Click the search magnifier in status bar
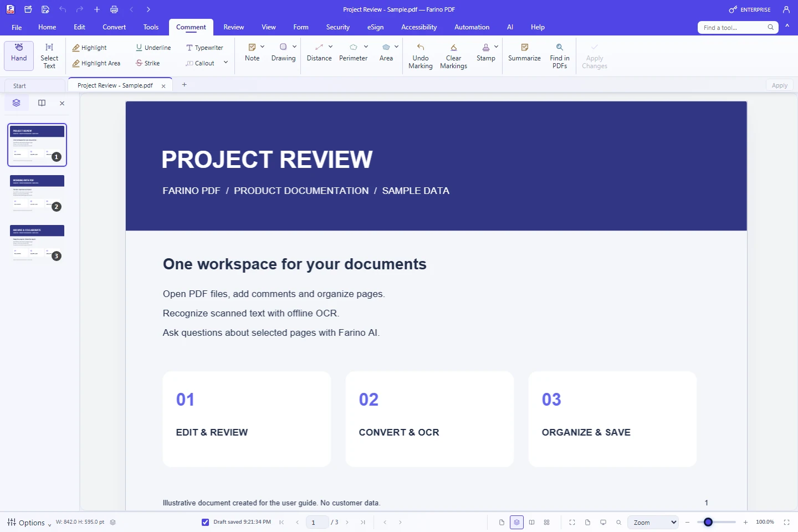 (x=618, y=522)
